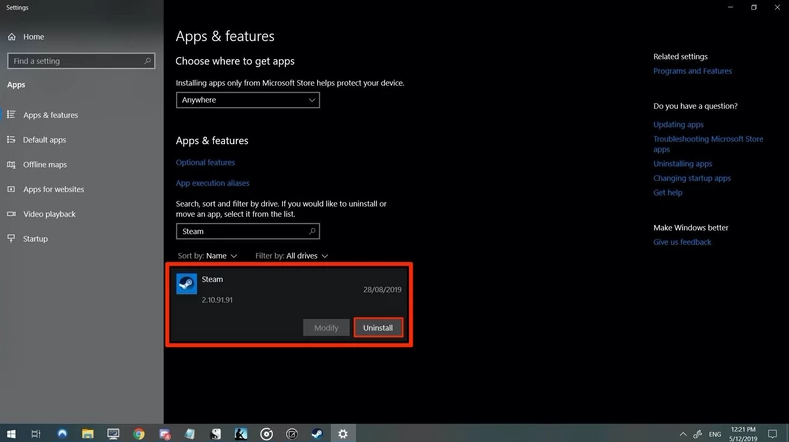Select Apps & features in sidebar
Image resolution: width=789 pixels, height=442 pixels.
click(x=50, y=115)
